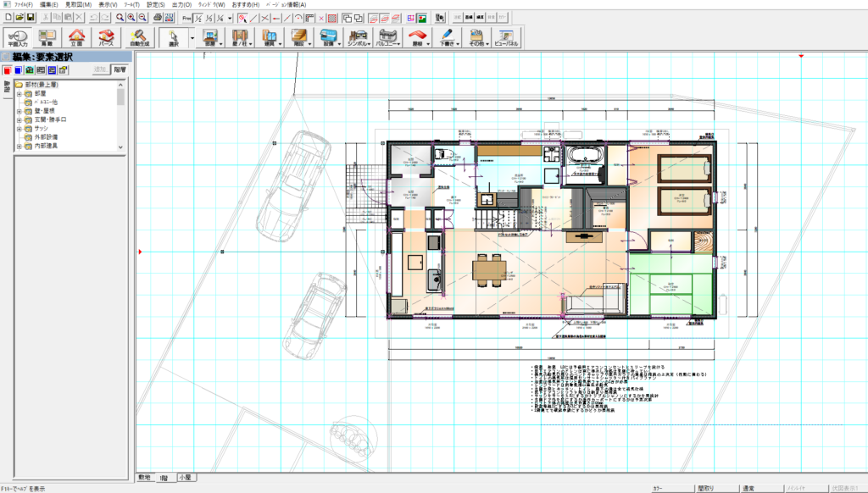Select the arc drawing tool
868x493 pixels.
[298, 18]
